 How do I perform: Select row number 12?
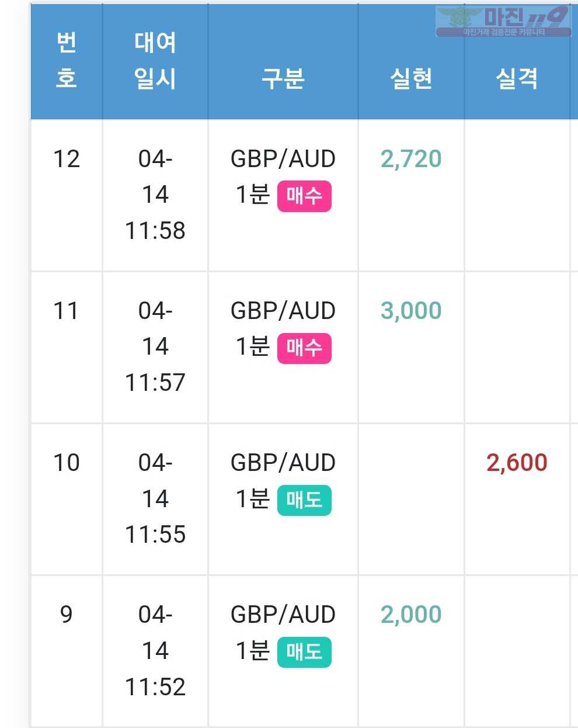[67, 159]
